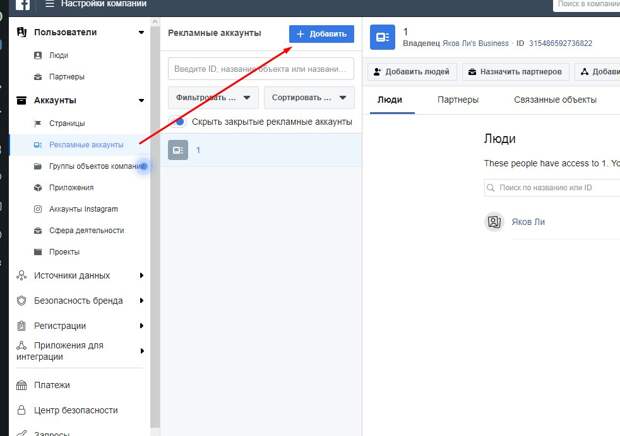Open the Яков Ли user link
This screenshot has width=620, height=436.
528,222
